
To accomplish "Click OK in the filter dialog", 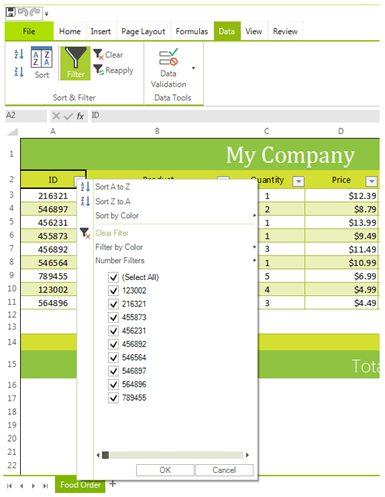I will click(165, 470).
